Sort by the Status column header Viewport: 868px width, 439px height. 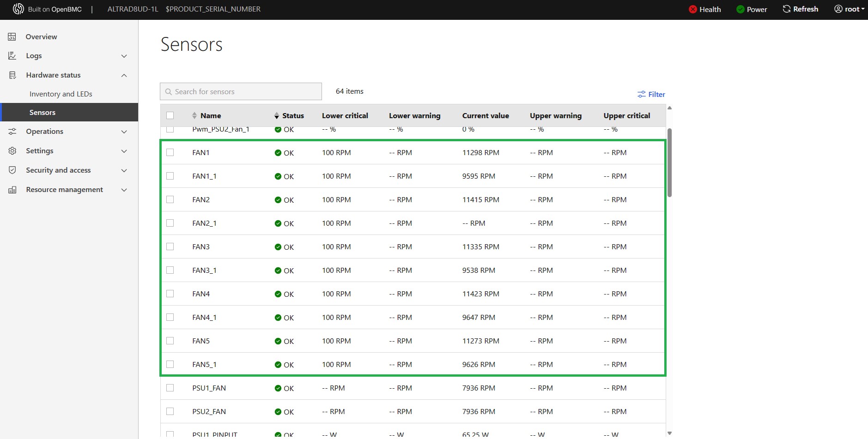[x=293, y=115]
